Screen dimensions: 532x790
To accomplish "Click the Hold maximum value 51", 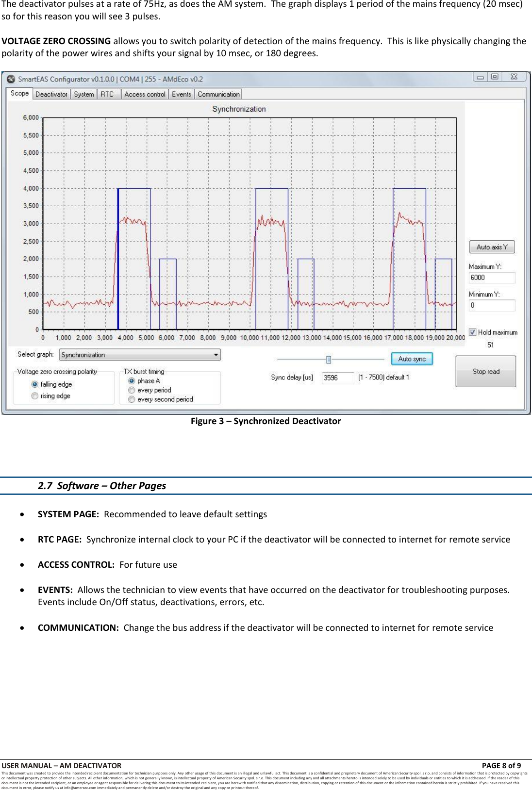I will point(491,345).
